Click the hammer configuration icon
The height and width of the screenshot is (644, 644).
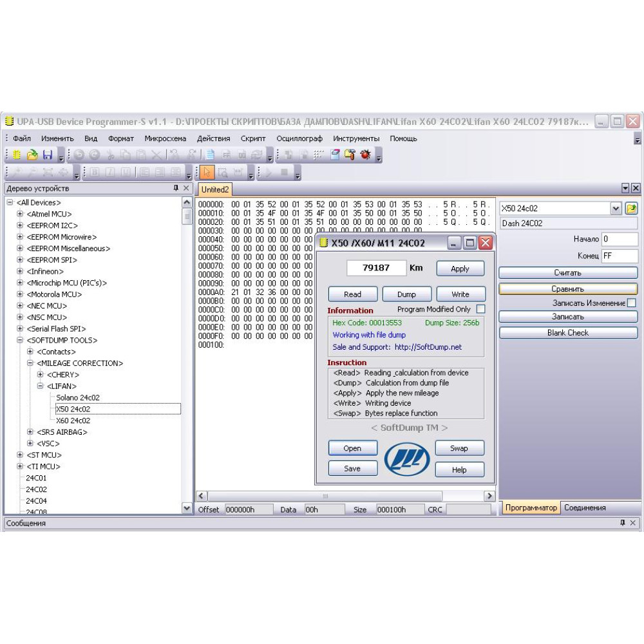(x=350, y=155)
